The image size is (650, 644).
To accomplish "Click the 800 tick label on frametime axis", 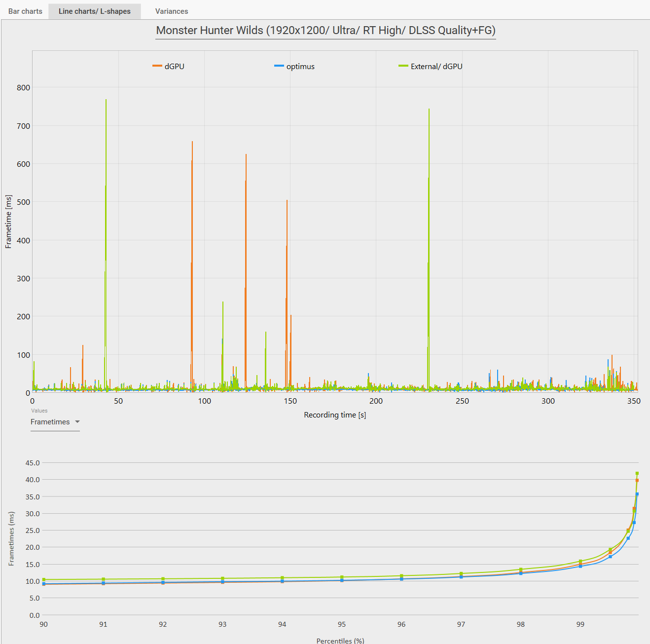I will pyautogui.click(x=23, y=88).
